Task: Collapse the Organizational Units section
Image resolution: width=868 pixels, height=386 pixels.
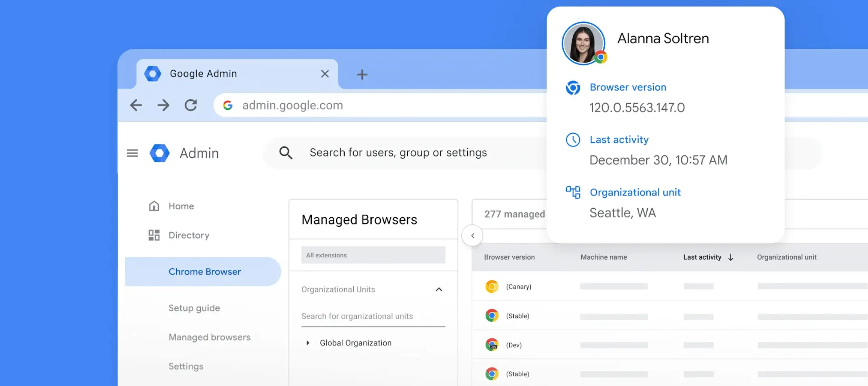Action: 439,289
